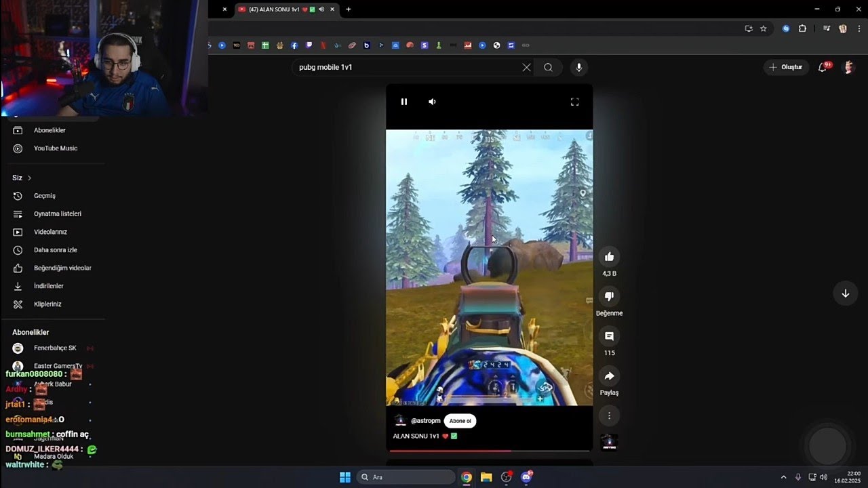Bookmark this page with the star
This screenshot has width=868, height=488.
click(x=764, y=28)
